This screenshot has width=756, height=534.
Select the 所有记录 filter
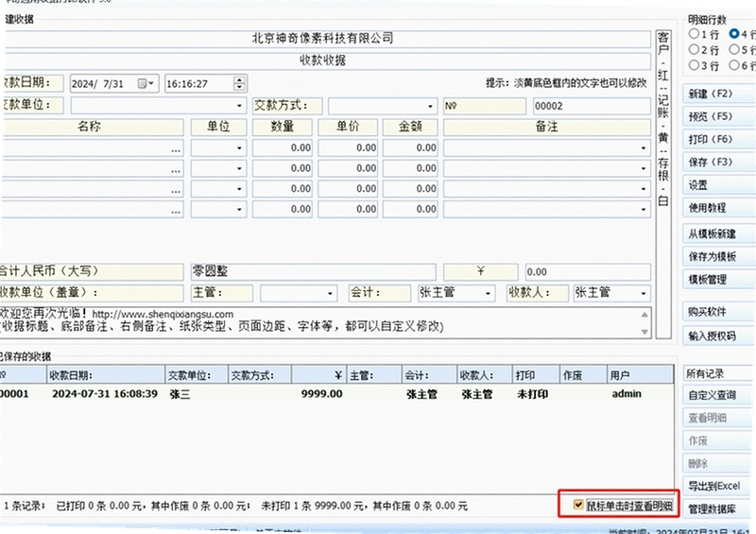coord(718,373)
